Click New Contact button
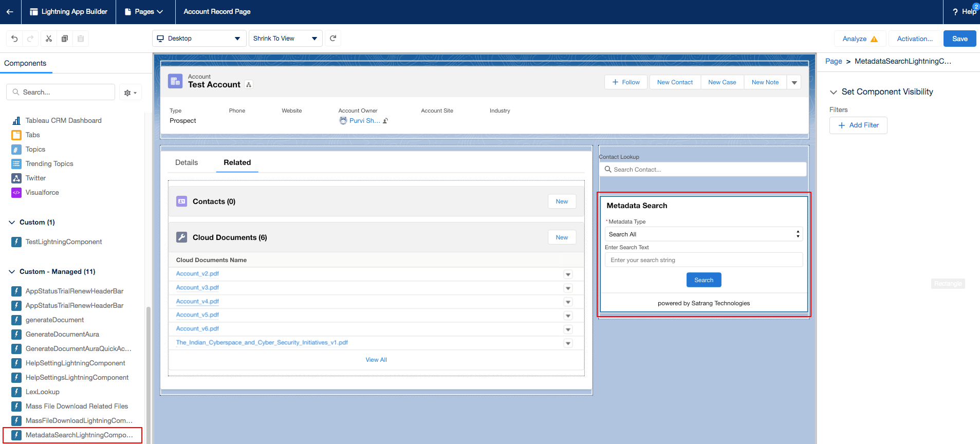 tap(675, 82)
